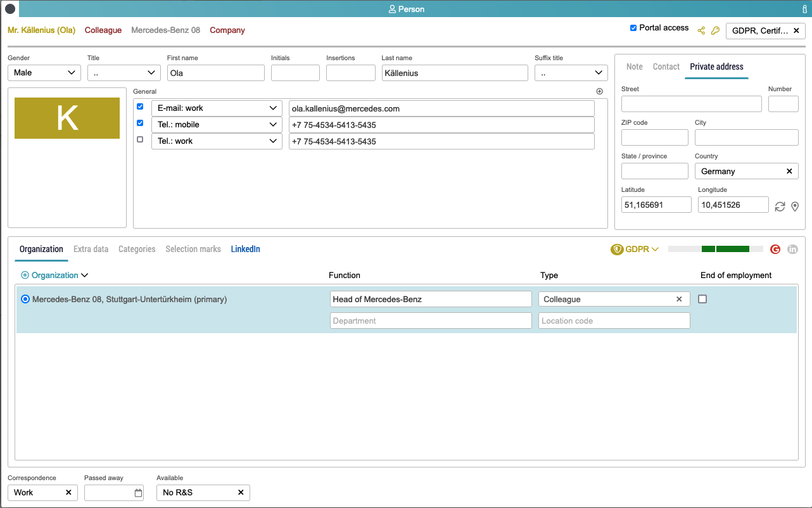Click the red Google search icon
The height and width of the screenshot is (508, 812).
coord(775,250)
